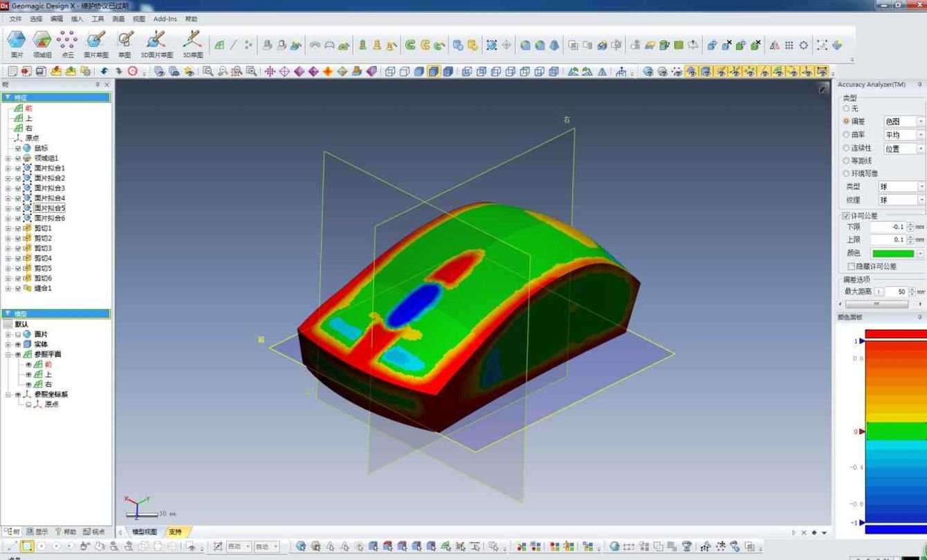This screenshot has width=927, height=560.
Task: Select 面片拟合5 in the feature tree
Action: tap(50, 208)
